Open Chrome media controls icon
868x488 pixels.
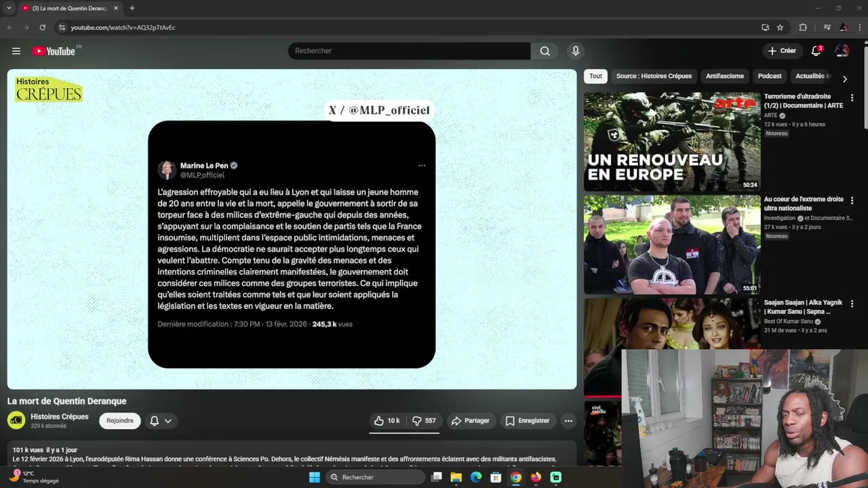pos(827,27)
